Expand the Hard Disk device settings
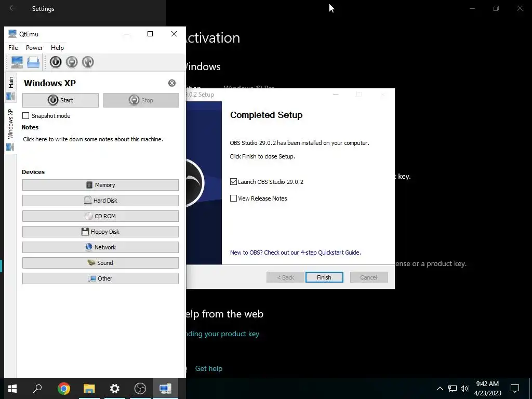Screen dimensions: 532x399 pos(100,201)
